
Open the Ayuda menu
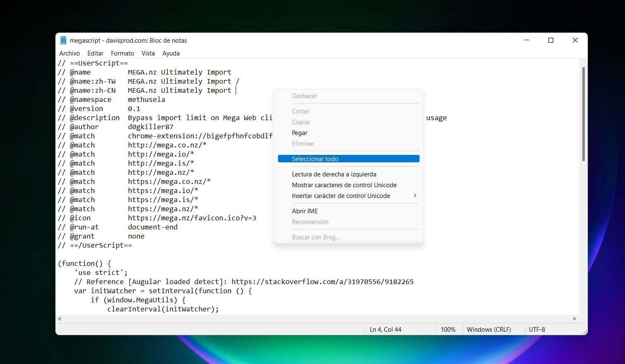click(x=171, y=53)
